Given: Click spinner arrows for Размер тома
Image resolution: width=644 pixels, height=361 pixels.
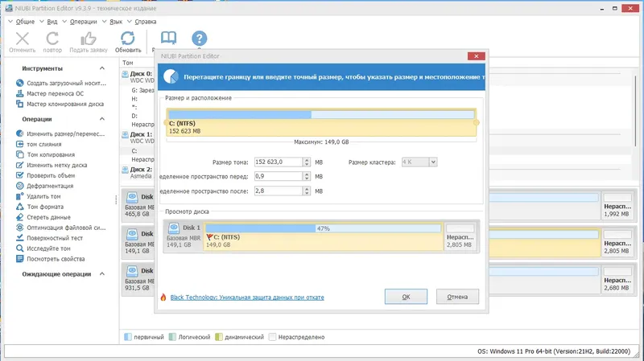Looking at the screenshot, I should [307, 162].
